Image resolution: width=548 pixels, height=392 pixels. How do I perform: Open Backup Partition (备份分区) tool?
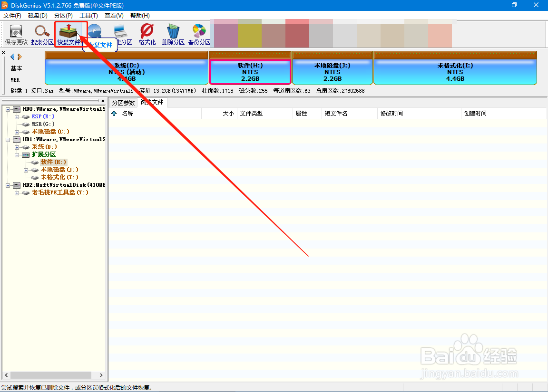pyautogui.click(x=199, y=35)
